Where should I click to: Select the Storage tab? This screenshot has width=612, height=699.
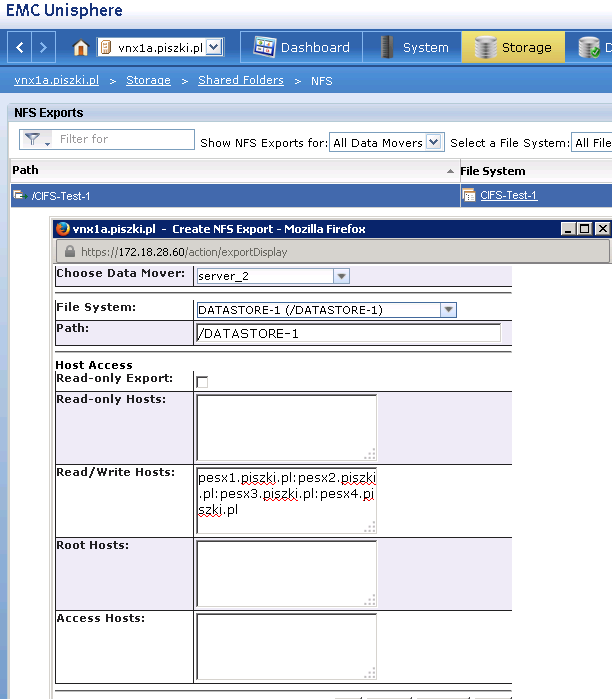pos(513,47)
